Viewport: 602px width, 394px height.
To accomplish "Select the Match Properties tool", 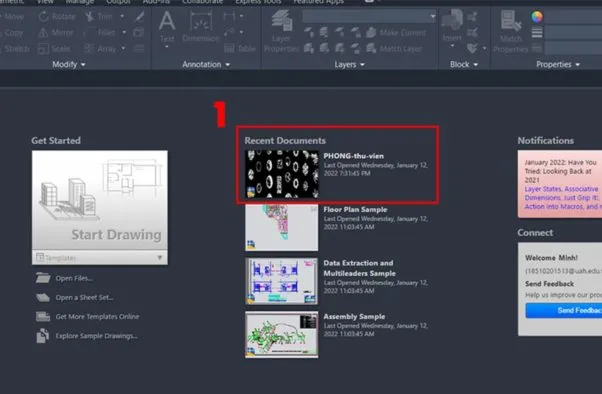I will (x=511, y=31).
